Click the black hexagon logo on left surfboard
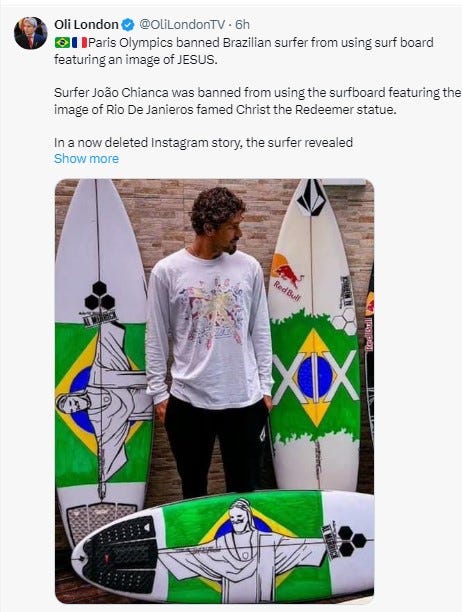462x612 pixels. tap(100, 296)
